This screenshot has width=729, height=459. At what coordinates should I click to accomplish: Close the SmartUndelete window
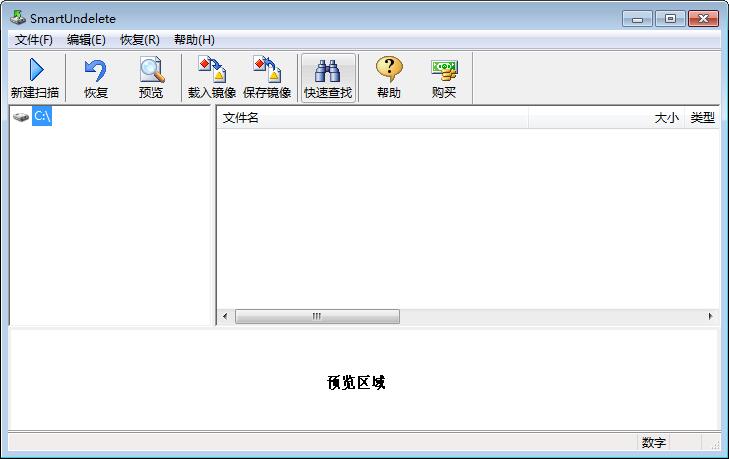(703, 19)
